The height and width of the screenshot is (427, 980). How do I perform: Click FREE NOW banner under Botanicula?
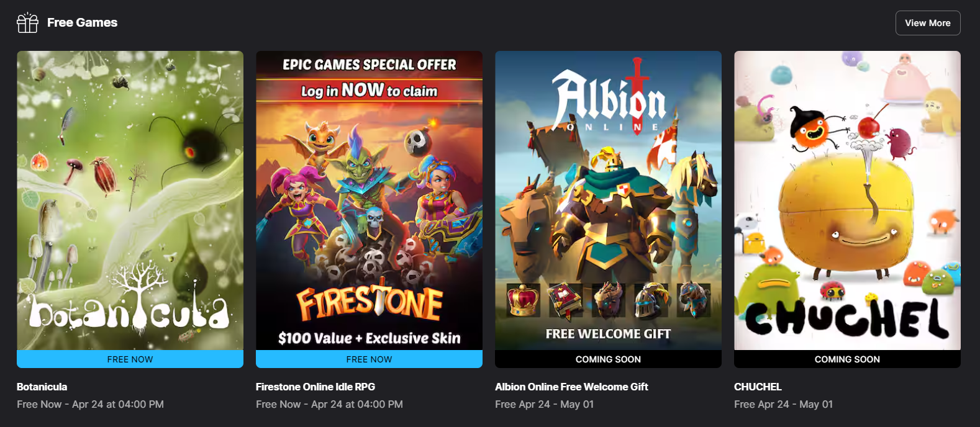tap(130, 359)
